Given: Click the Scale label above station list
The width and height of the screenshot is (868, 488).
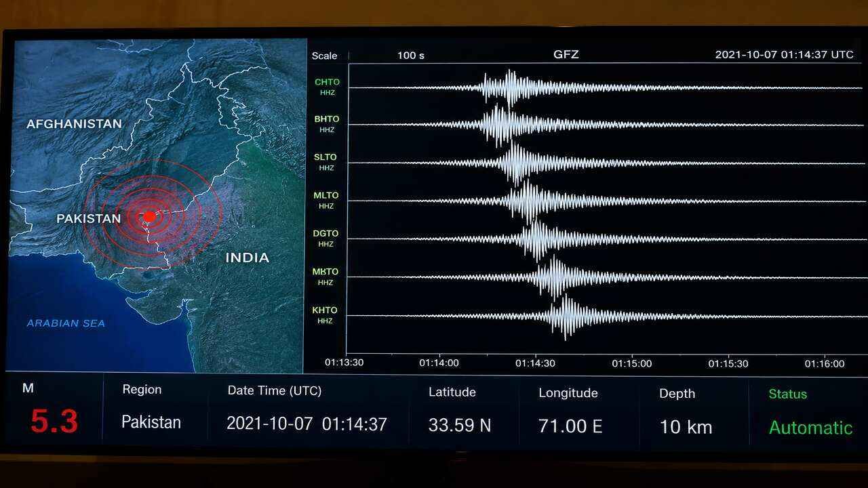Looking at the screenshot, I should coord(324,56).
